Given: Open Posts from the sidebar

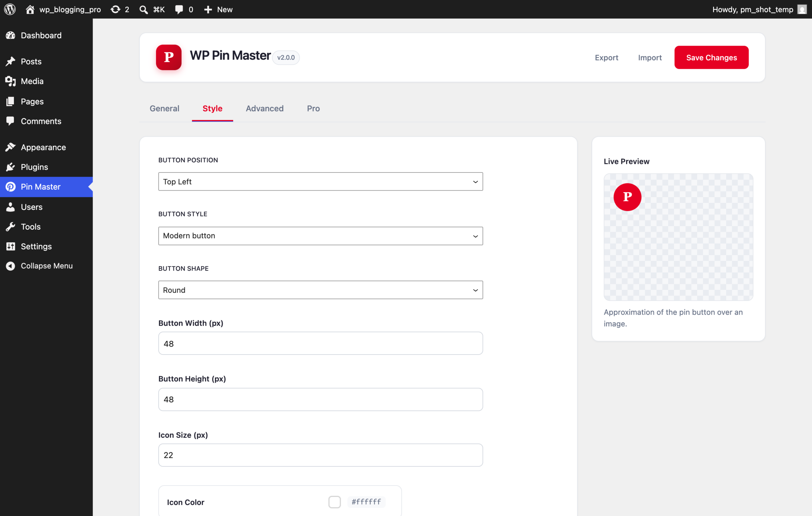Looking at the screenshot, I should click(x=46, y=62).
